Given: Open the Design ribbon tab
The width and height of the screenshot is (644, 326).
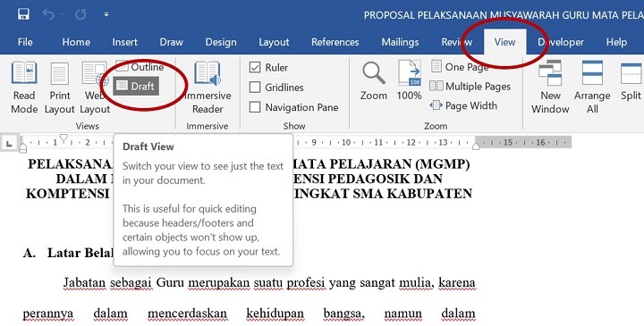Looking at the screenshot, I should pyautogui.click(x=221, y=42).
